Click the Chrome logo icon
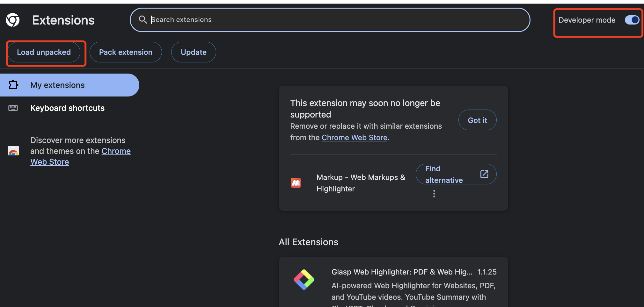Image resolution: width=644 pixels, height=307 pixels. click(13, 20)
